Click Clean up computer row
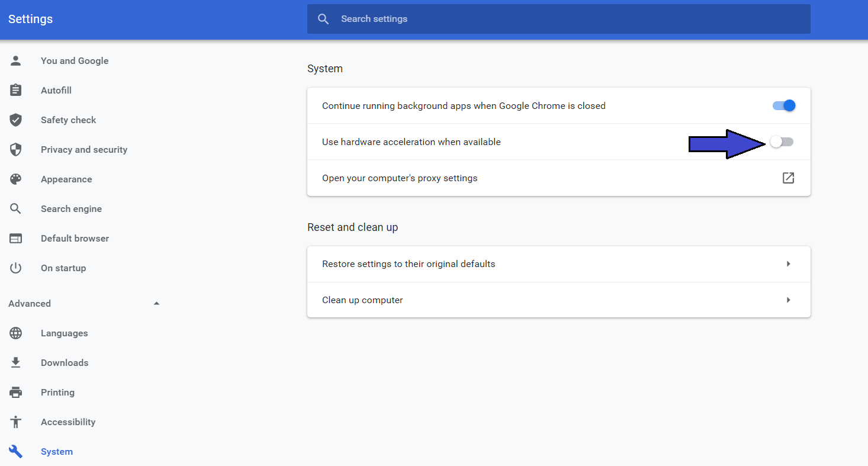 [x=558, y=300]
